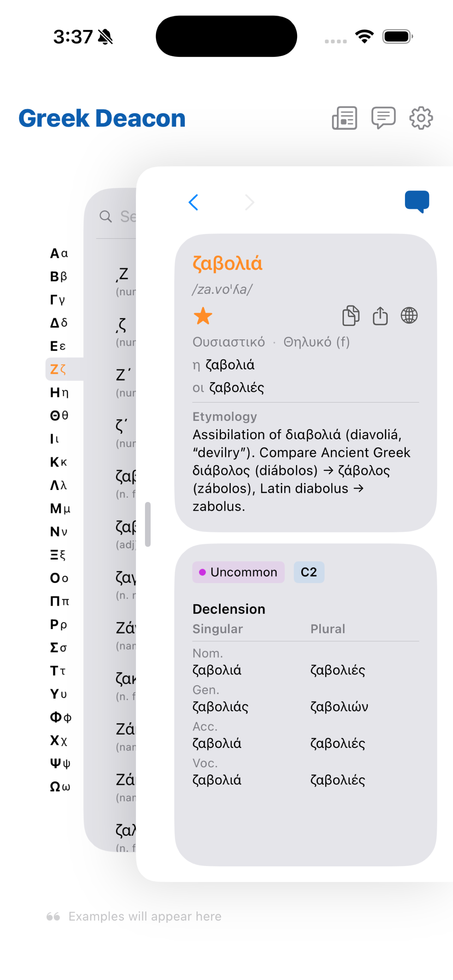This screenshot has width=453, height=980.
Task: Click the Greek Deacon title
Action: 101,118
